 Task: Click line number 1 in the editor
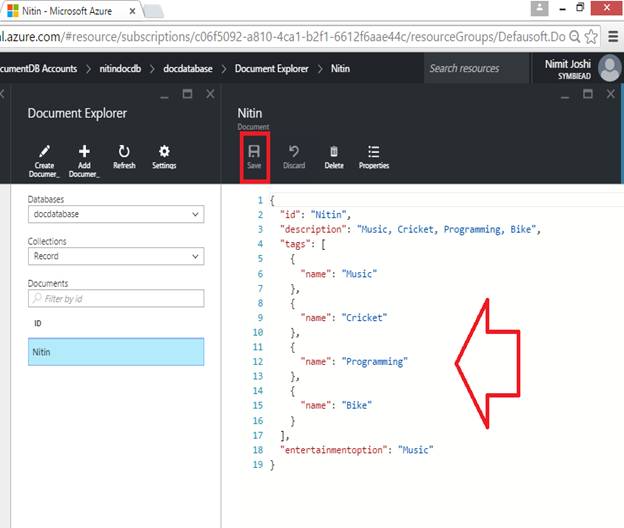coord(260,200)
